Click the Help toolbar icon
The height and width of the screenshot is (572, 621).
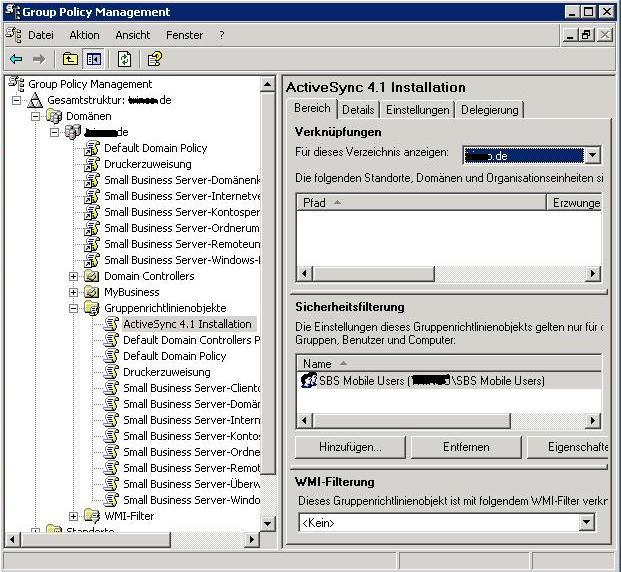click(x=154, y=59)
